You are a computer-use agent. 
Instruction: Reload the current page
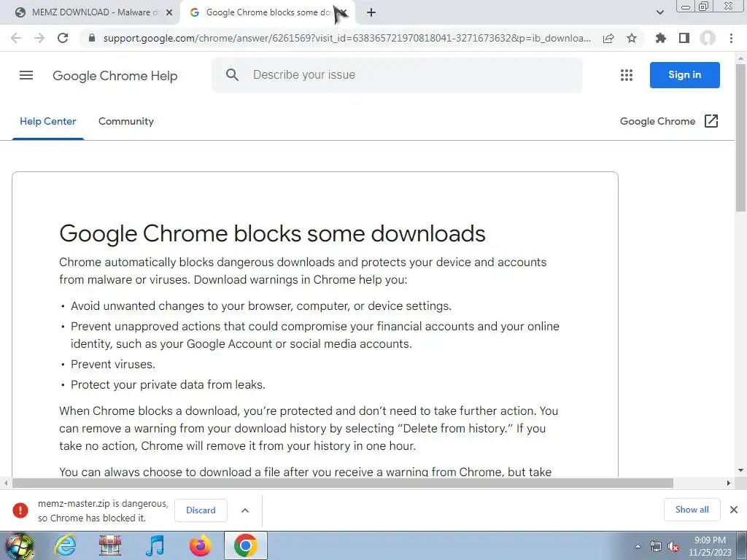[x=63, y=38]
